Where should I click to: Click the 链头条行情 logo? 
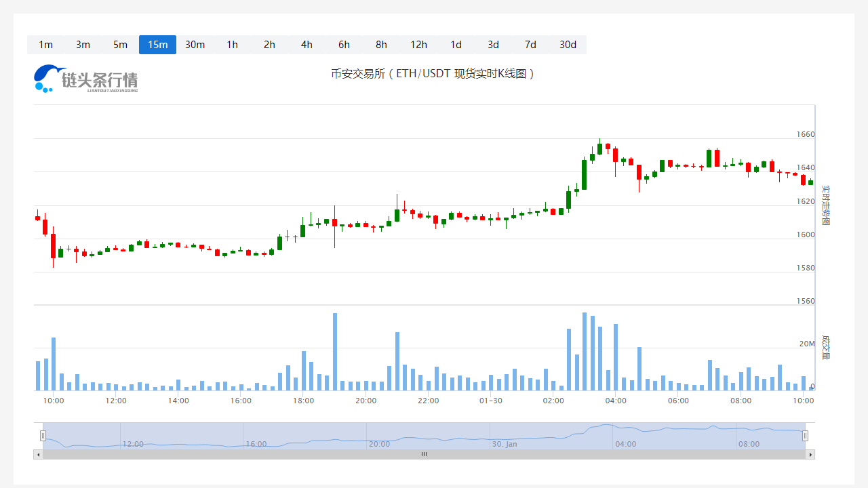(x=86, y=79)
